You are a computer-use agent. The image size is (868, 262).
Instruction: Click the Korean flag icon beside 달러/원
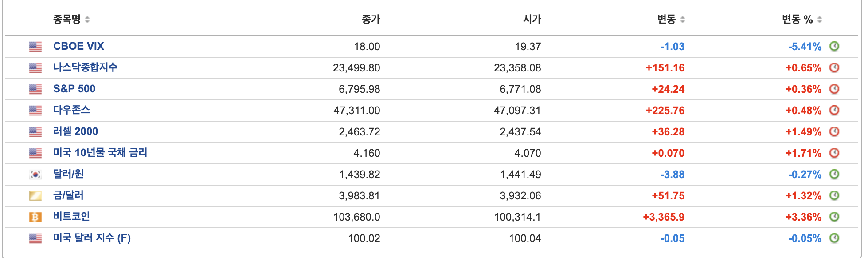click(x=36, y=174)
